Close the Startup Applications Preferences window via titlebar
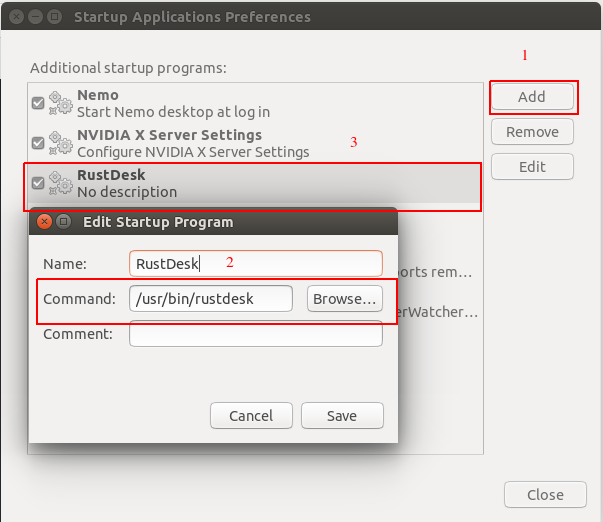 click(13, 17)
